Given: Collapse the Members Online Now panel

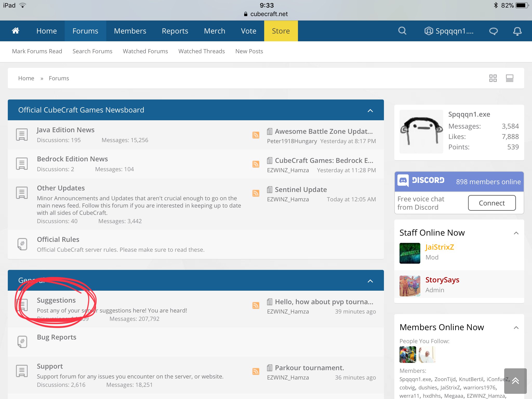Looking at the screenshot, I should [x=516, y=328].
